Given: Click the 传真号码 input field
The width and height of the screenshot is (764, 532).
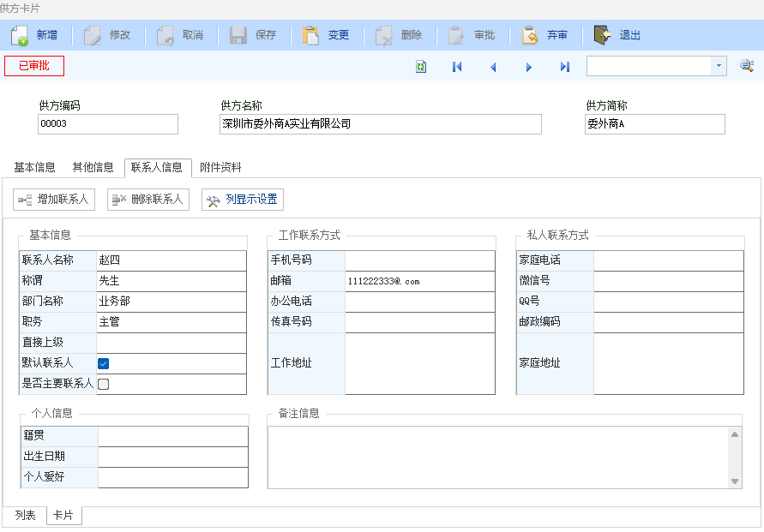Looking at the screenshot, I should point(419,322).
